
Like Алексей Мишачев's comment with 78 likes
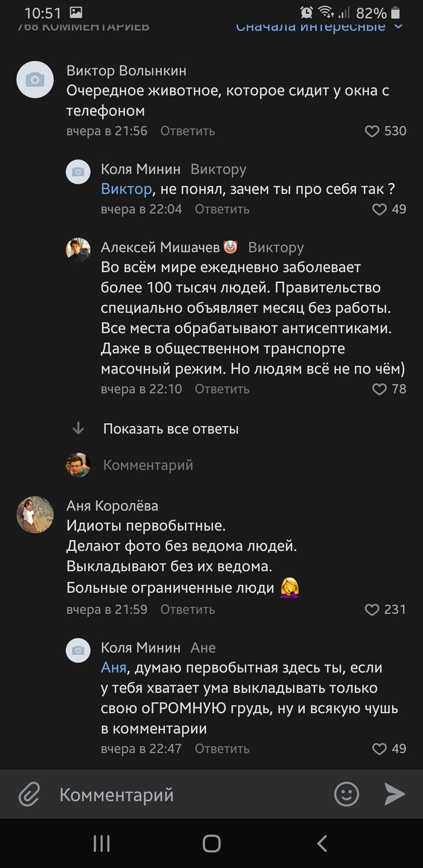[379, 389]
